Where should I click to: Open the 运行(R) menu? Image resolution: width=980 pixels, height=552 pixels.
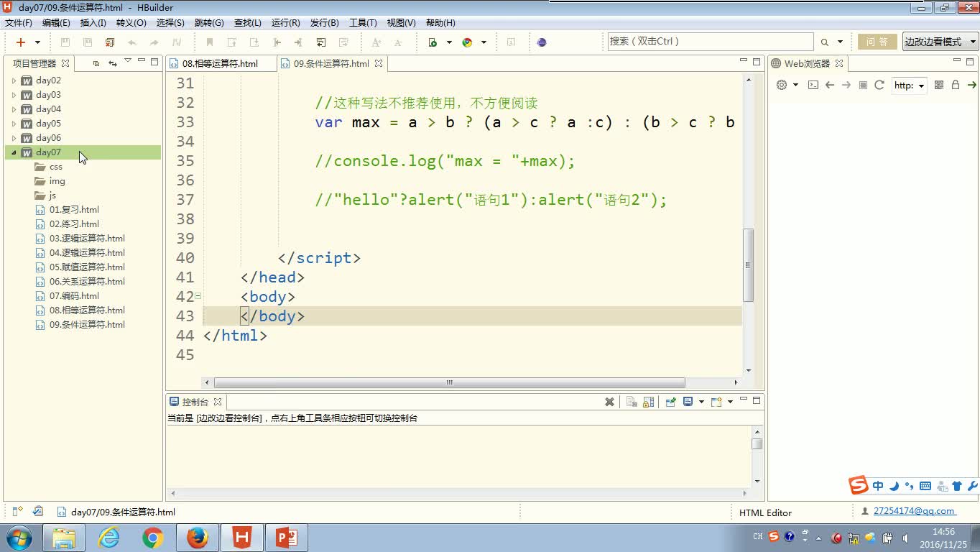click(286, 23)
